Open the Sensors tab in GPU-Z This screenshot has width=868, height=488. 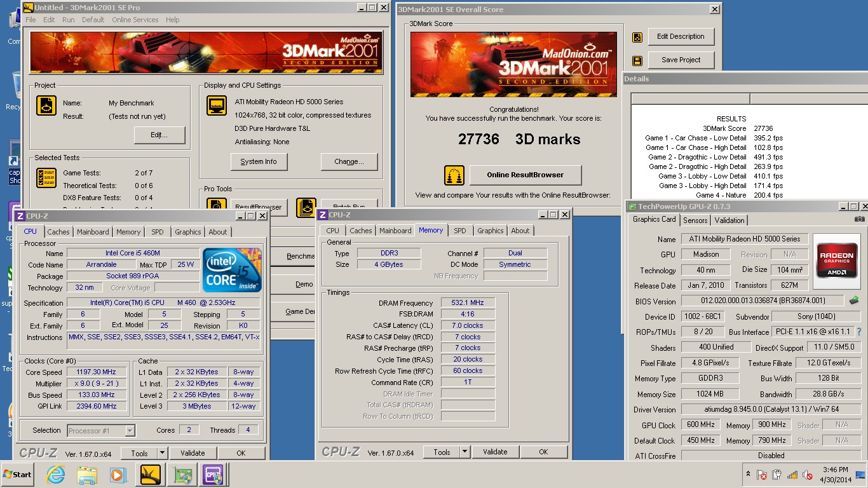tap(695, 220)
